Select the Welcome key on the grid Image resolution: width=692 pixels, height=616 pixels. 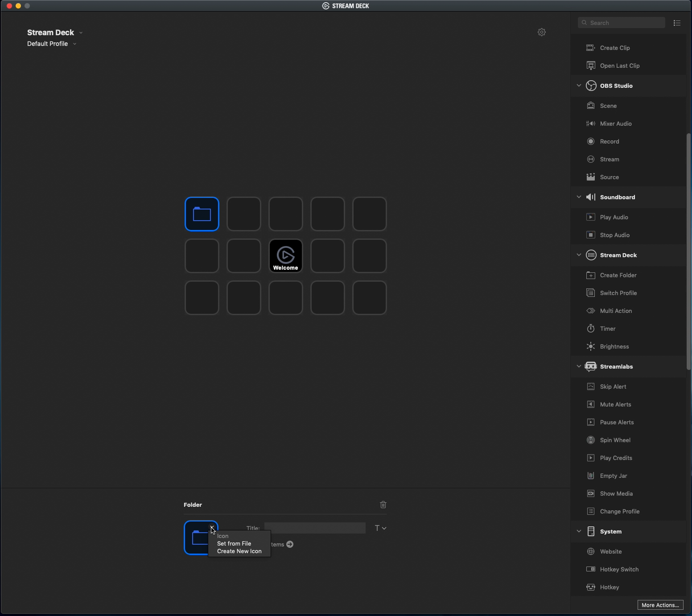pyautogui.click(x=286, y=256)
